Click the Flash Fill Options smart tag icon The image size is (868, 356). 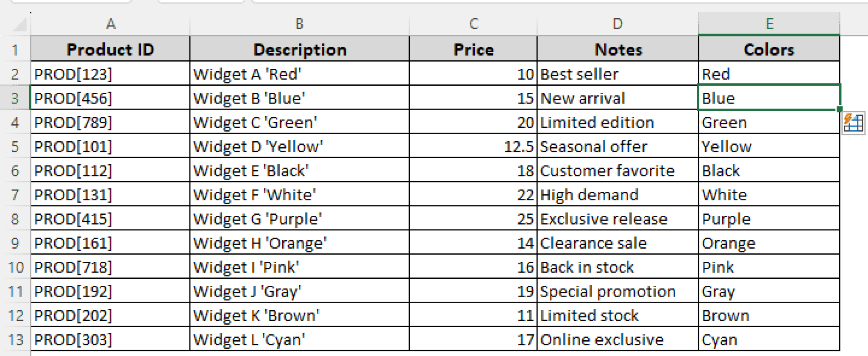pyautogui.click(x=854, y=123)
